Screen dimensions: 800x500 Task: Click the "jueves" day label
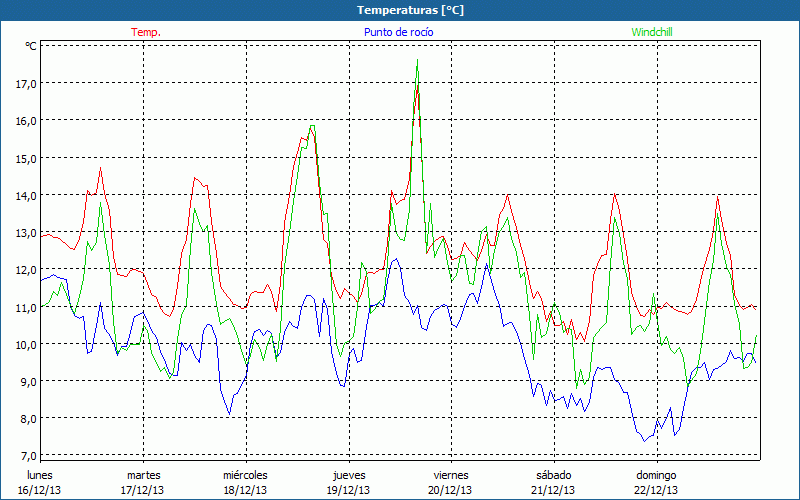pos(348,475)
